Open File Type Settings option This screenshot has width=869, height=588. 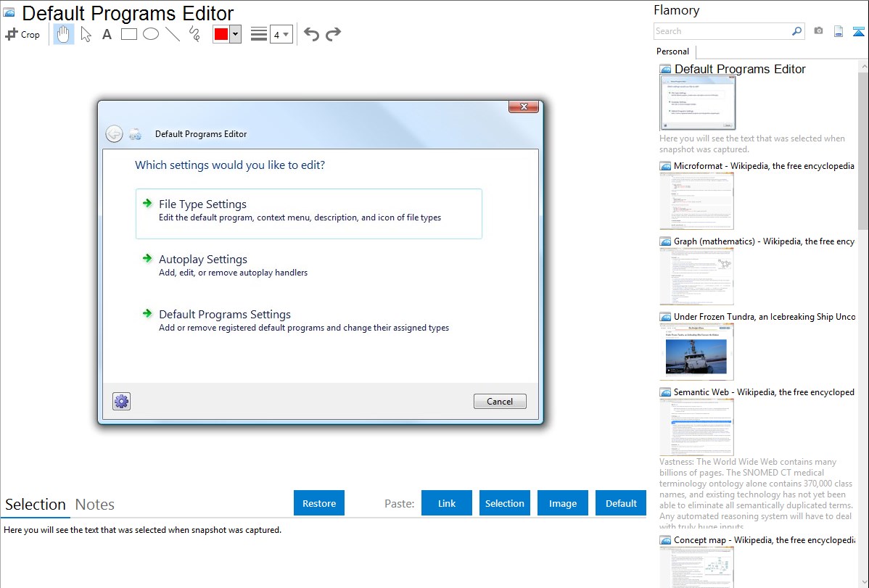(309, 214)
